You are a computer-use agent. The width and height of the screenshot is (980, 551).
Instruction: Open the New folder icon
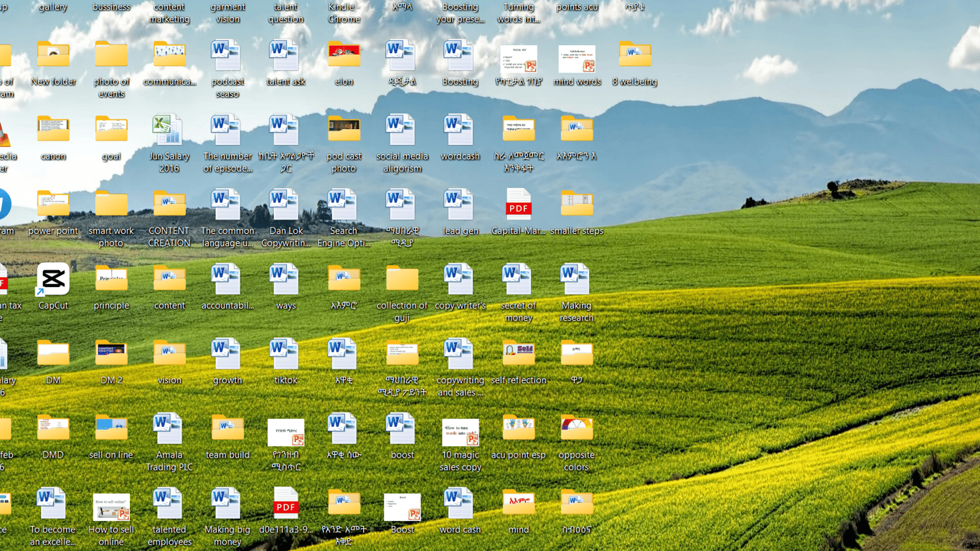(53, 55)
